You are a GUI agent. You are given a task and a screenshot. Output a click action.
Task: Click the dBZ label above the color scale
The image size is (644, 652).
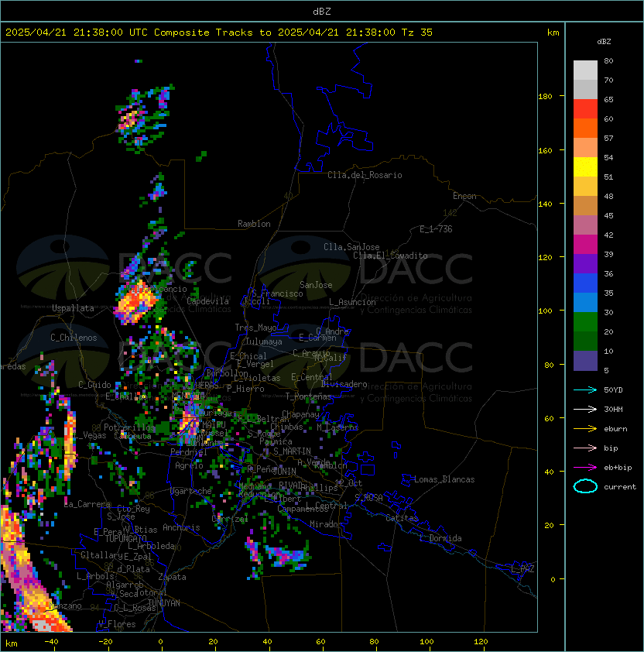click(604, 42)
